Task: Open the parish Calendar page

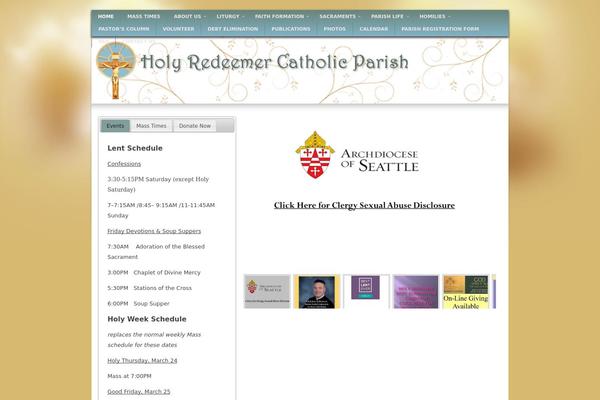Action: 373,29
